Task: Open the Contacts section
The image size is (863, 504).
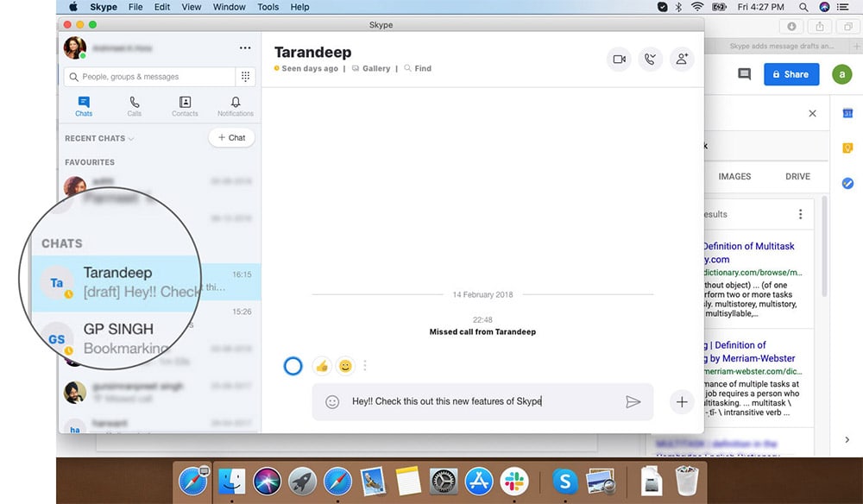Action: 184,105
